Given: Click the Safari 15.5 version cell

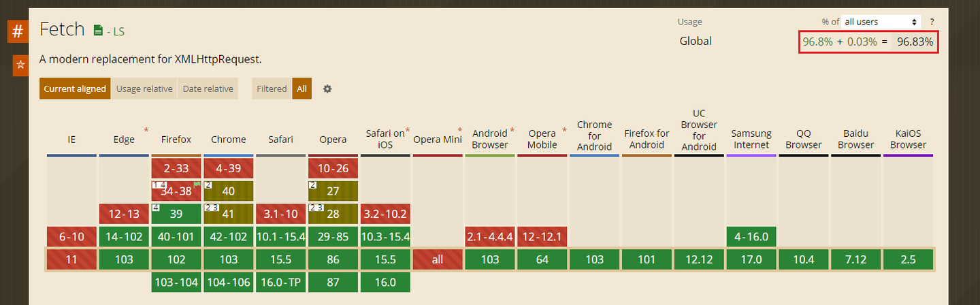Looking at the screenshot, I should point(280,259).
